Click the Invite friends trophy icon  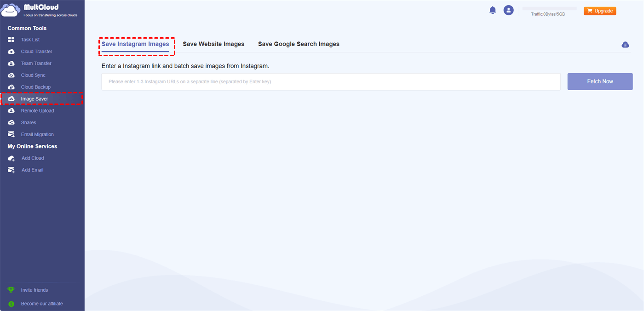pos(11,290)
